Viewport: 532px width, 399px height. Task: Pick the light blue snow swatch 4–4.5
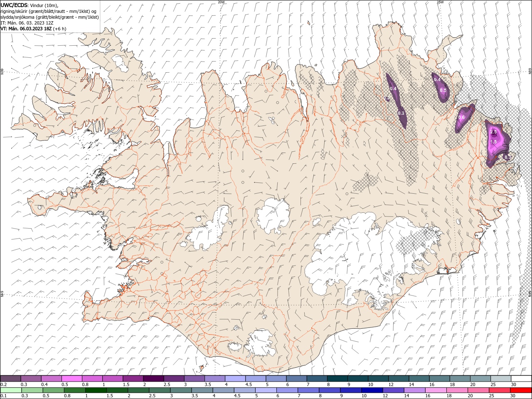(x=235, y=379)
